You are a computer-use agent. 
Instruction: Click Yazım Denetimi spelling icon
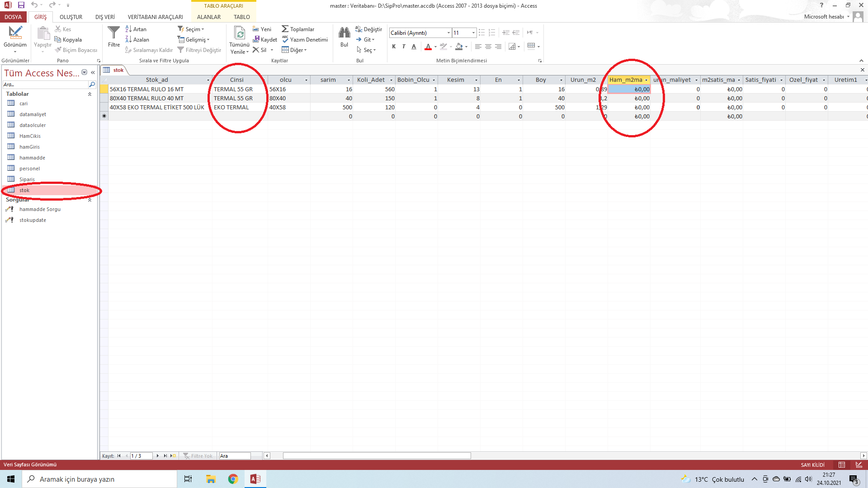click(x=285, y=40)
